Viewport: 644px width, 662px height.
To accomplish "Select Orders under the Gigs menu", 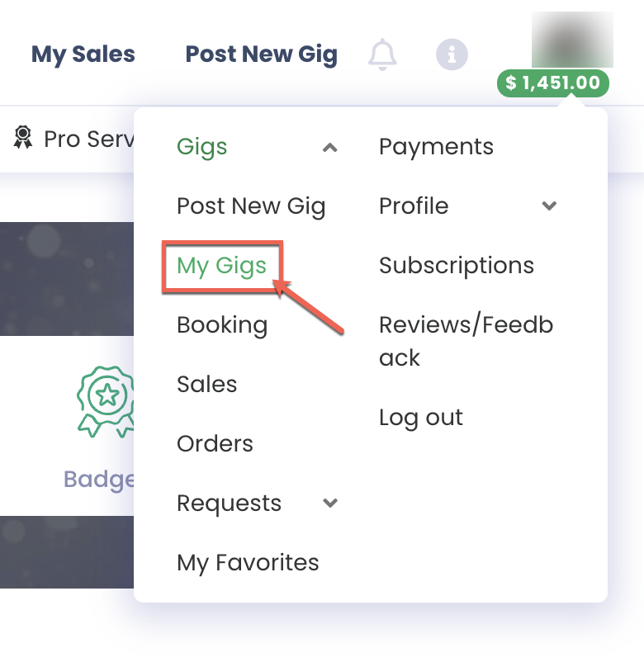I will tap(215, 443).
